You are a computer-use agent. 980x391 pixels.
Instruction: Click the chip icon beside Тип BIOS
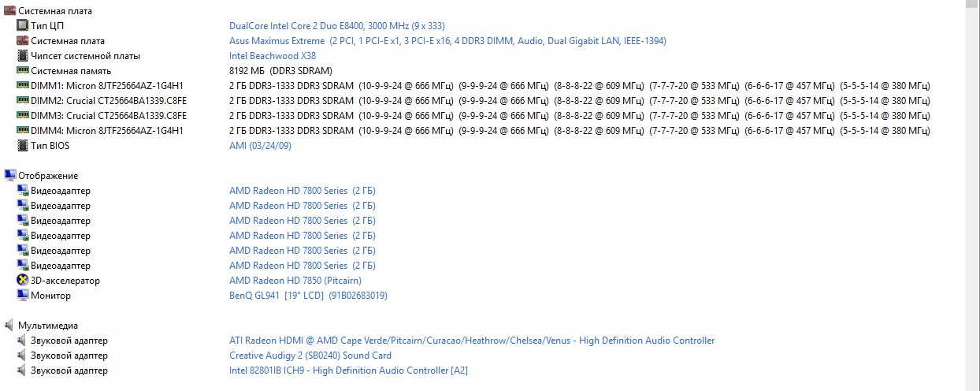pos(22,146)
